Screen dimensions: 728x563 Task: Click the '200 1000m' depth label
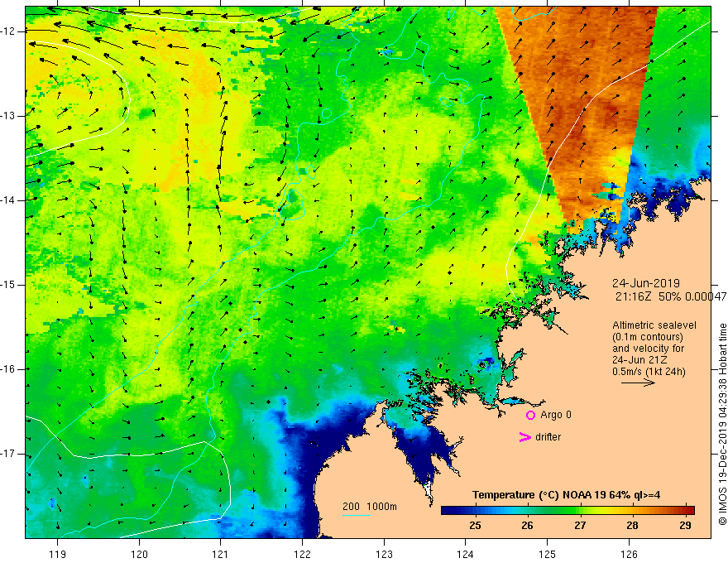pos(370,507)
